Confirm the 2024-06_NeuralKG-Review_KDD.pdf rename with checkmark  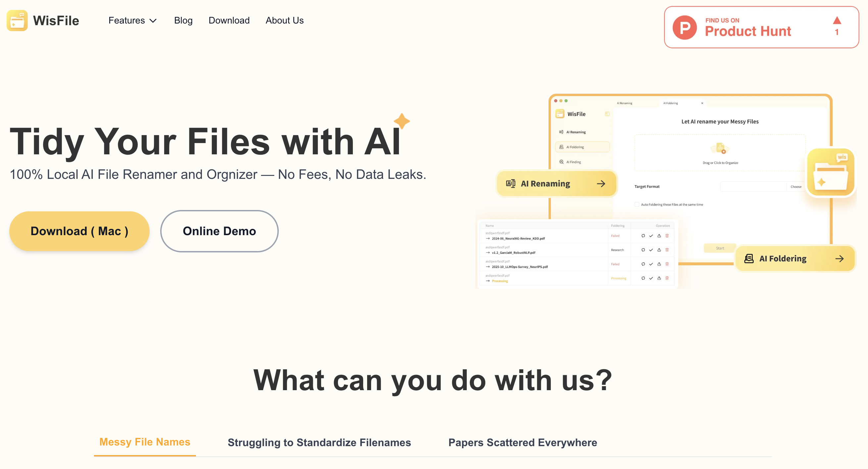pos(651,236)
